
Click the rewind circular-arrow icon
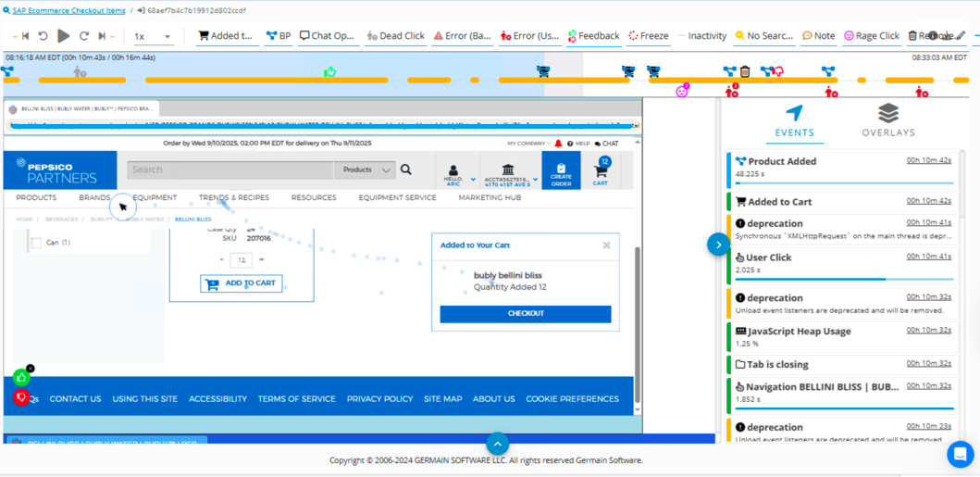(x=43, y=36)
